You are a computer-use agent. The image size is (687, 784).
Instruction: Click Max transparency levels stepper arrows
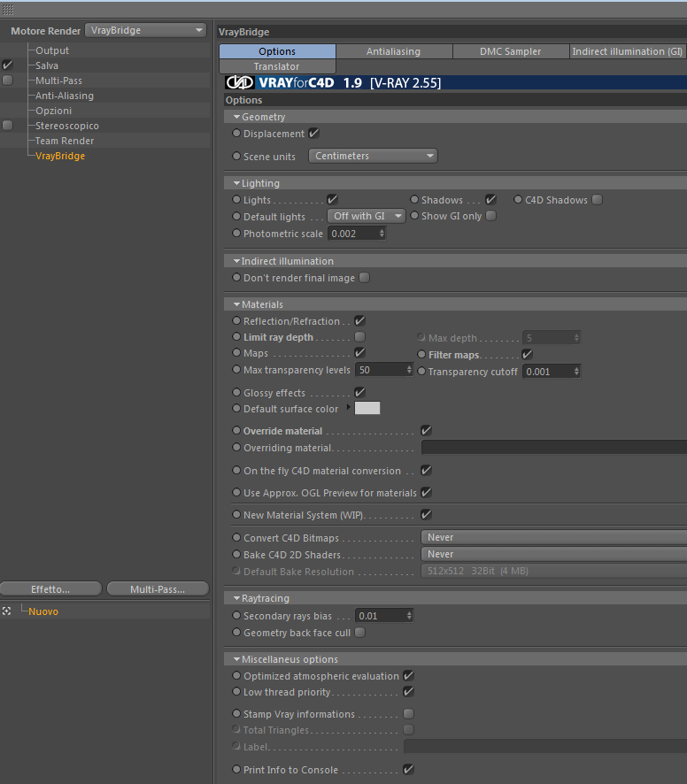[x=409, y=370]
